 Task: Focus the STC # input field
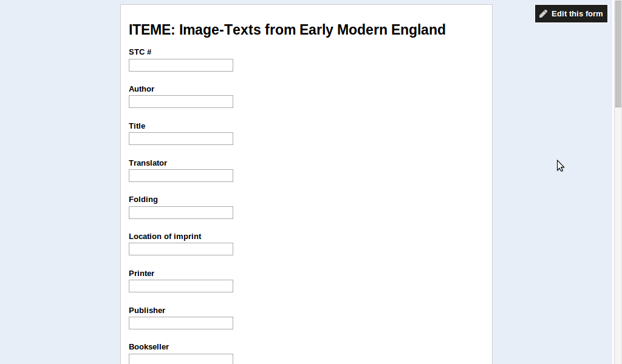(180, 66)
